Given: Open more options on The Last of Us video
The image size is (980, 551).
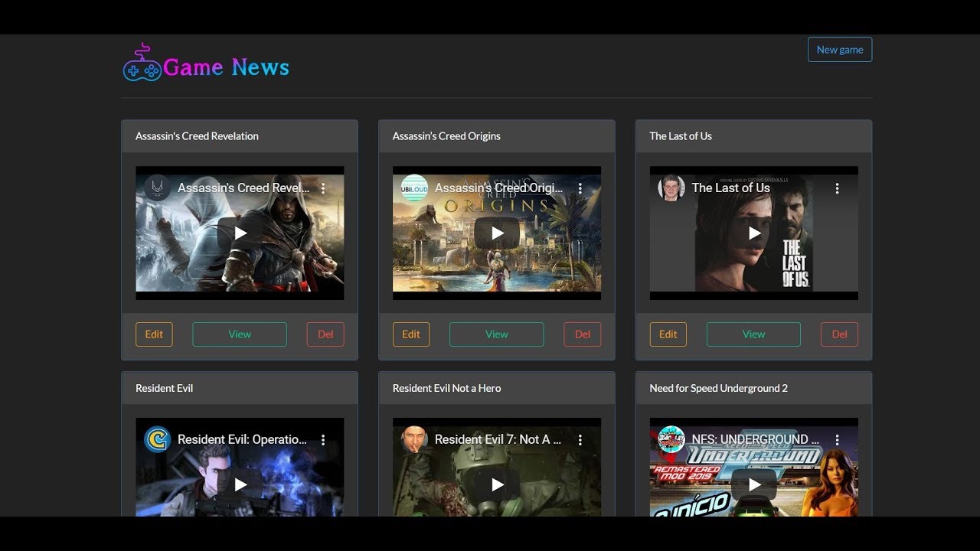Looking at the screenshot, I should 838,188.
